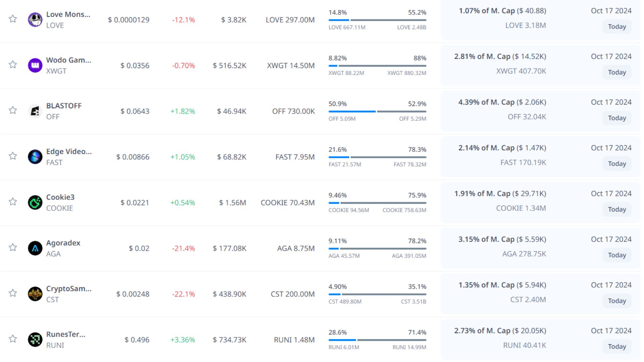The width and height of the screenshot is (644, 362).
Task: Click Today badge in Cookie3 row
Action: tap(617, 209)
